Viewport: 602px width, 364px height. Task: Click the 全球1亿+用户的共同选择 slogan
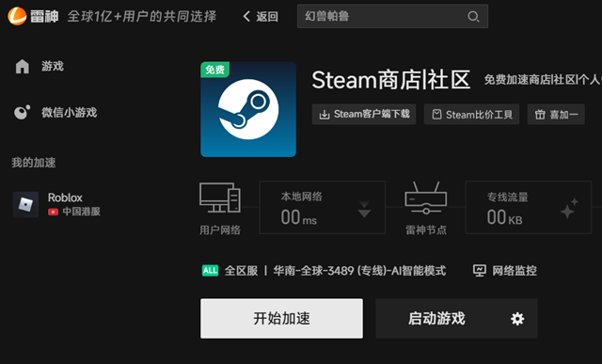pyautogui.click(x=142, y=17)
